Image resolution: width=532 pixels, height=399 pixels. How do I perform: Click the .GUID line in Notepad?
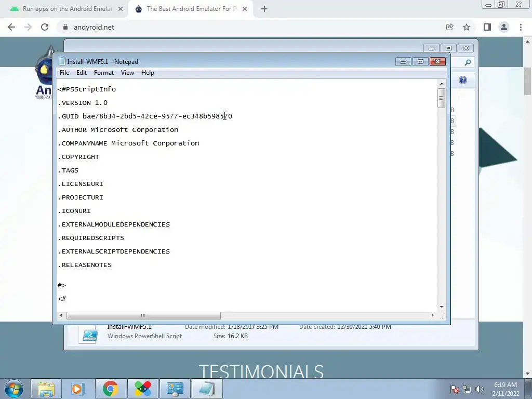tap(145, 116)
